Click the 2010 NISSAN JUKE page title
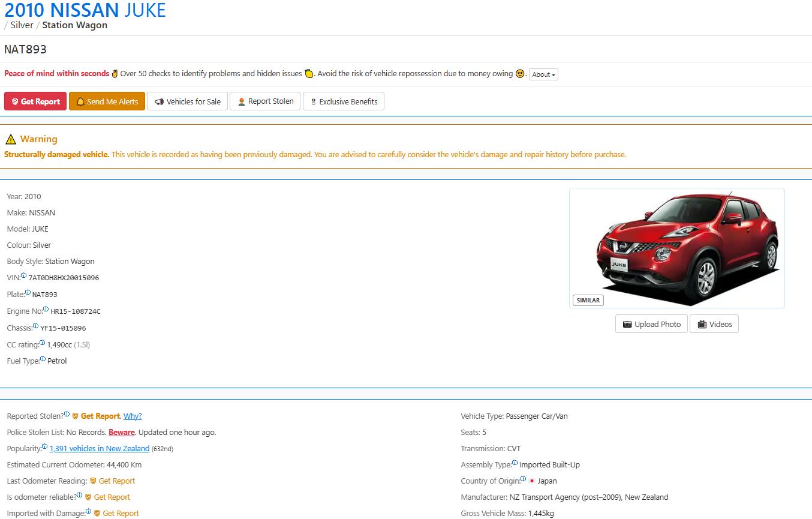This screenshot has width=812, height=519. [x=85, y=10]
